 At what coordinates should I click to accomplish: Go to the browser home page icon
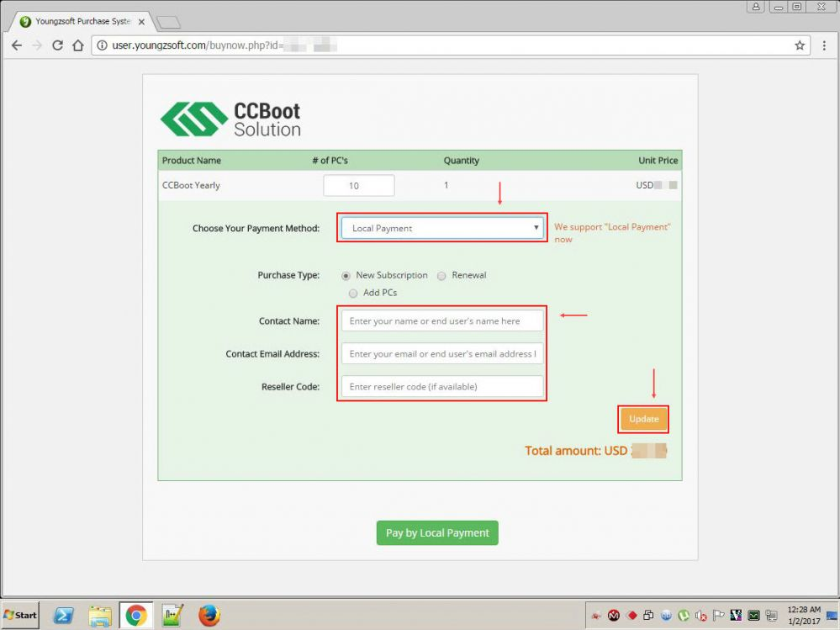(78, 45)
